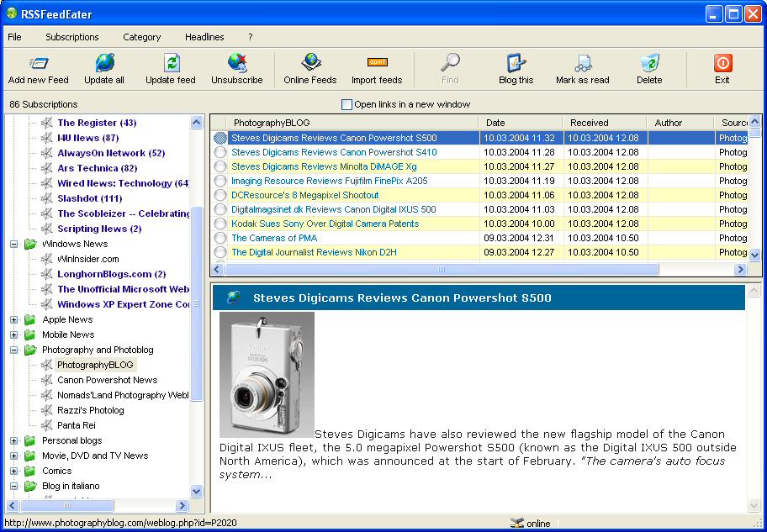
Task: Select the LonghornBlogs.com (2) feed
Action: coord(112,274)
